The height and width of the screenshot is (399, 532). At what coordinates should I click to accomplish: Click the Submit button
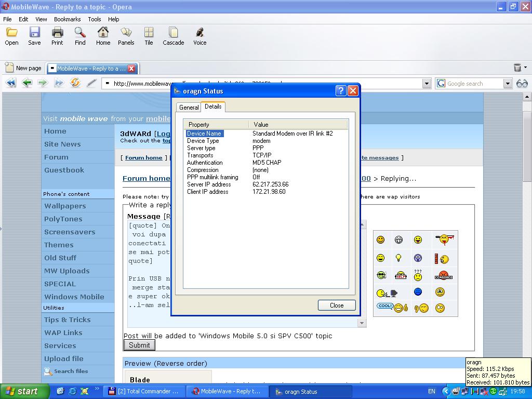click(139, 345)
